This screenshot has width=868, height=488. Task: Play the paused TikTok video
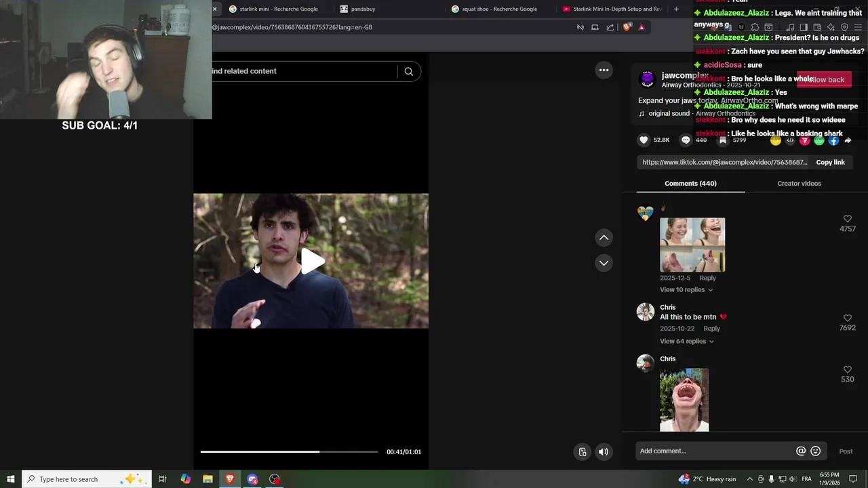312,261
